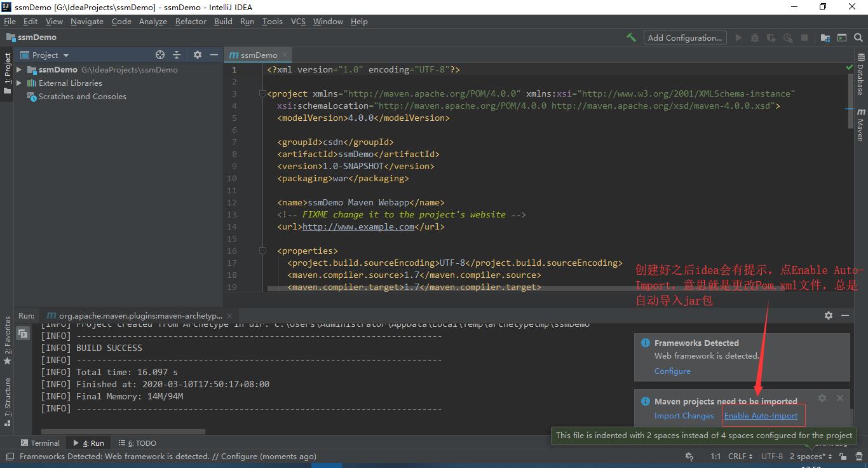Click the ssmDemo breadcrumb in navigation bar
Viewport: 868px width, 468px height.
tap(32, 38)
